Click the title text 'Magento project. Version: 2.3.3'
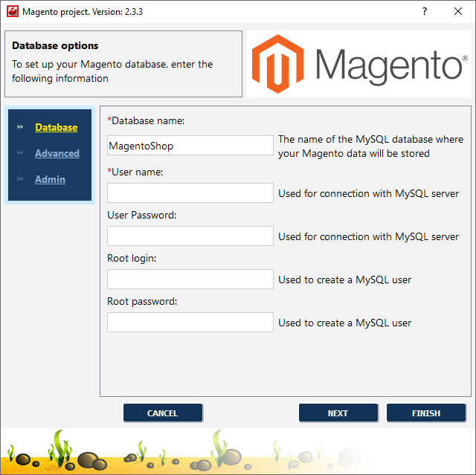476x475 pixels. [83, 12]
